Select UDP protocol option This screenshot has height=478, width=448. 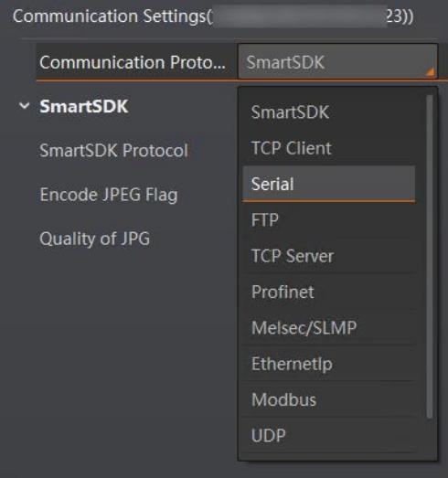coord(329,435)
